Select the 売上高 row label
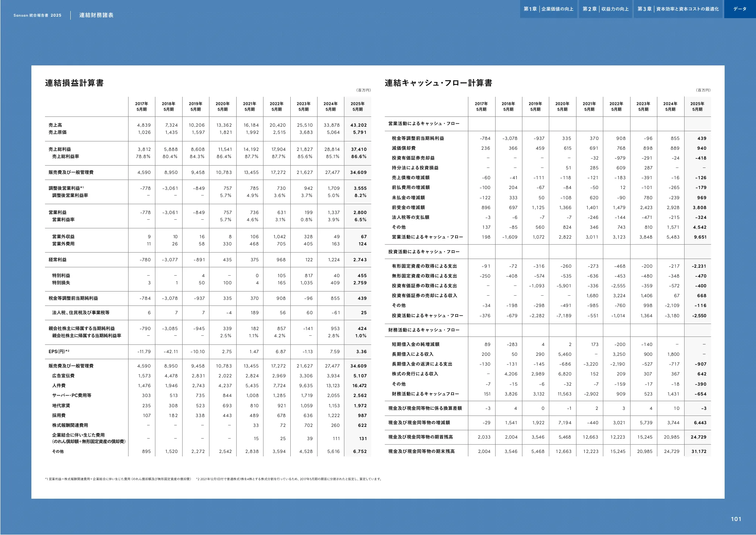Screen dimensions: 756x535 [55, 125]
